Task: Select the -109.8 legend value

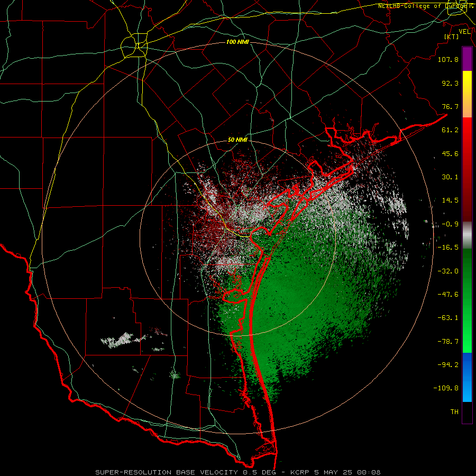Action: (x=446, y=388)
